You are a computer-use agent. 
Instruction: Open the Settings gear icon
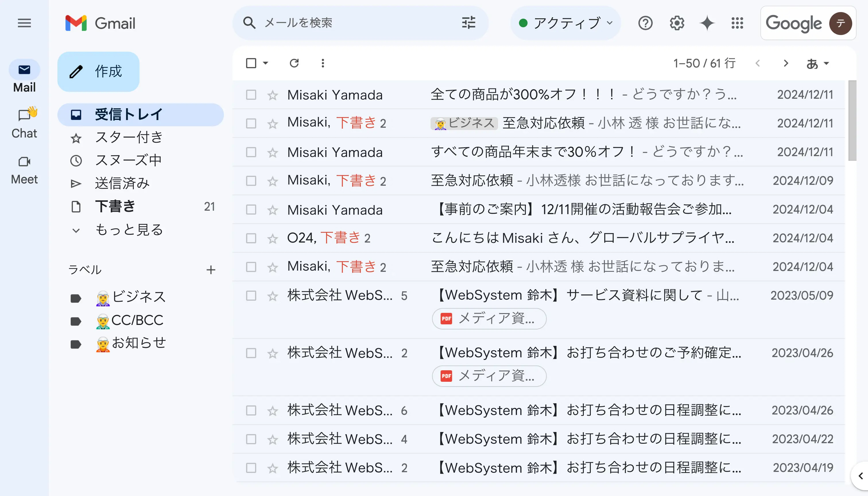677,23
